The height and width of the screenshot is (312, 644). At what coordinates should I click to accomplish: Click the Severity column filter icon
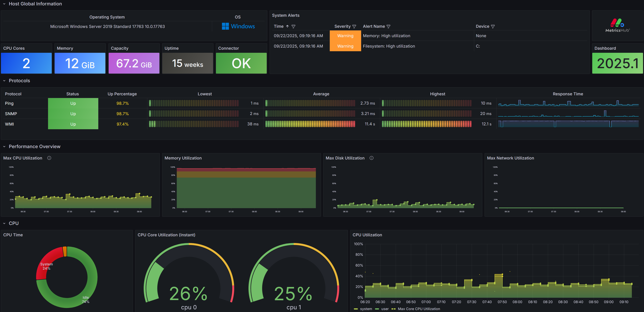point(354,27)
